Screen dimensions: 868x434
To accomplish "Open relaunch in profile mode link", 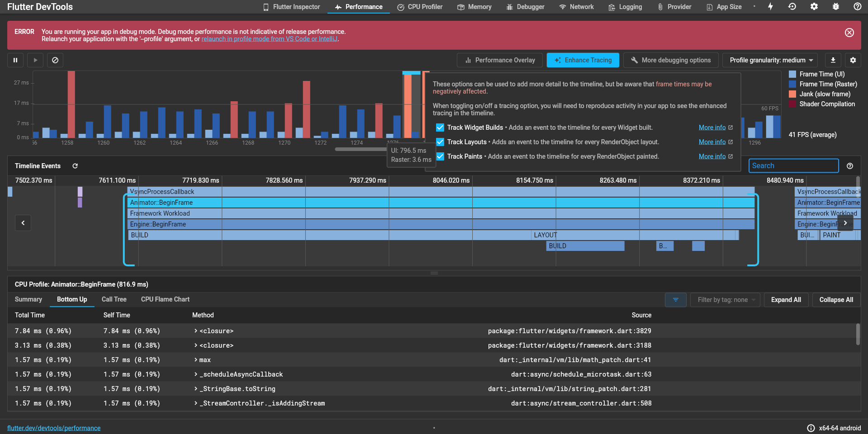I will pos(270,39).
